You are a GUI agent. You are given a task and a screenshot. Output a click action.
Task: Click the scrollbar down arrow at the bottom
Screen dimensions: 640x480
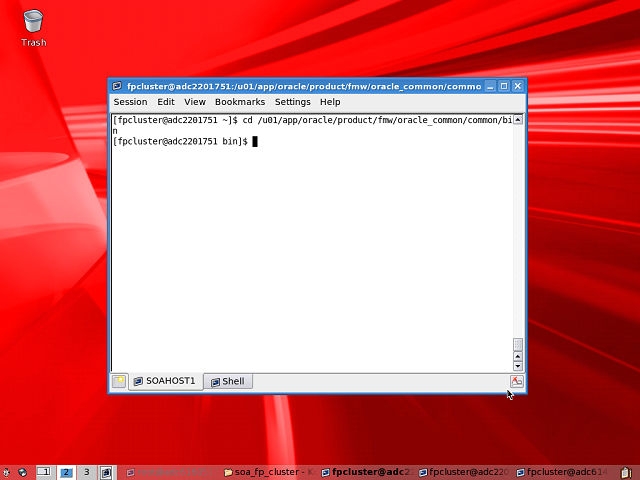[518, 366]
